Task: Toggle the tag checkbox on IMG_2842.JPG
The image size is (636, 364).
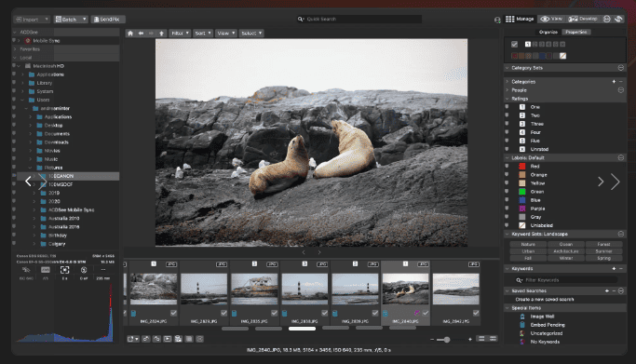Action: (x=476, y=313)
